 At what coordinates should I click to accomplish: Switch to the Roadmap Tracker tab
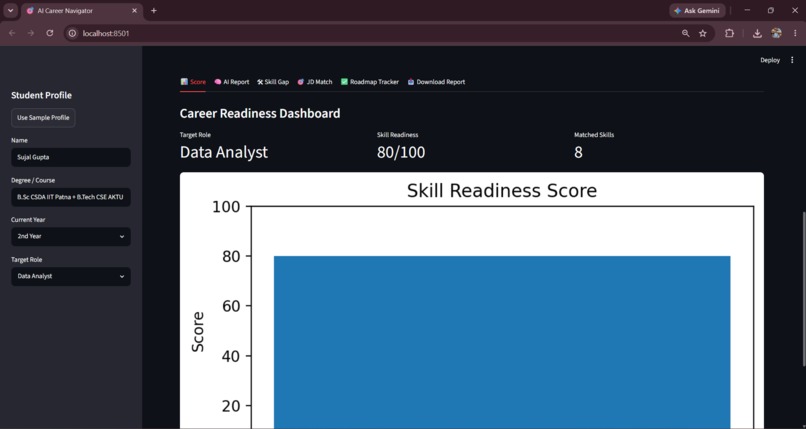point(370,82)
